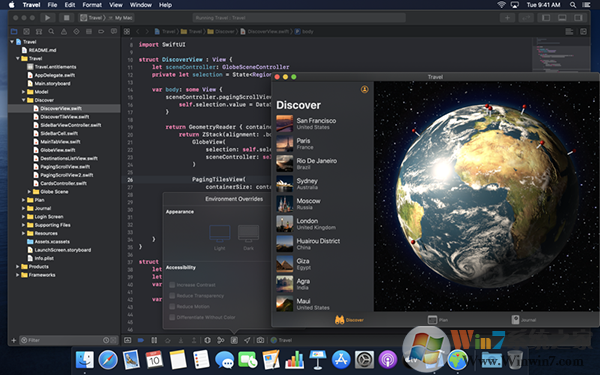
Task: Open the Find navigator magnifier icon
Action: click(x=51, y=31)
